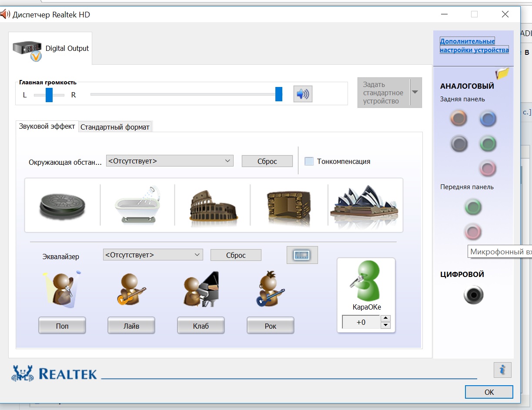Image resolution: width=532 pixels, height=410 pixels.
Task: Increase the Karaoke key value
Action: click(x=385, y=318)
